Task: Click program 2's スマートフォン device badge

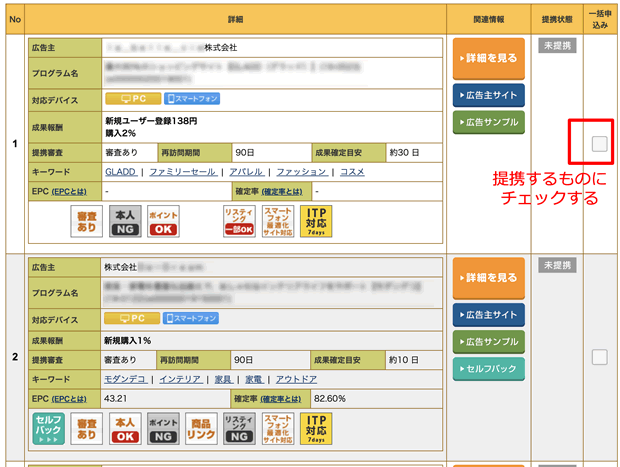Action: click(191, 318)
